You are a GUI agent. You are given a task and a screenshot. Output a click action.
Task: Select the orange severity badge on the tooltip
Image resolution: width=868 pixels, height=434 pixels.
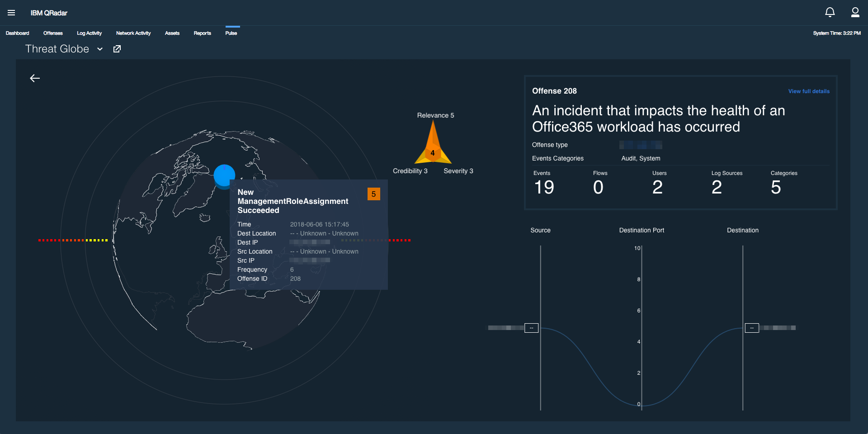(374, 194)
